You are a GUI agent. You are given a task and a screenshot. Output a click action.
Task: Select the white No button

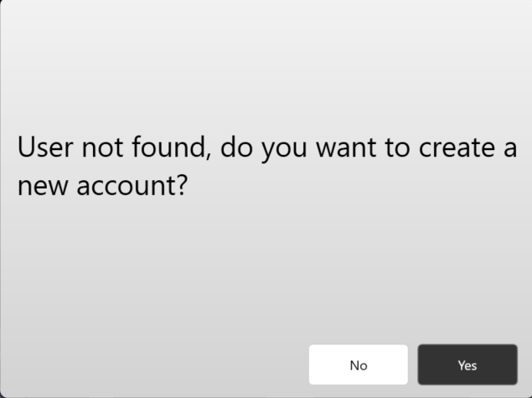coord(359,364)
